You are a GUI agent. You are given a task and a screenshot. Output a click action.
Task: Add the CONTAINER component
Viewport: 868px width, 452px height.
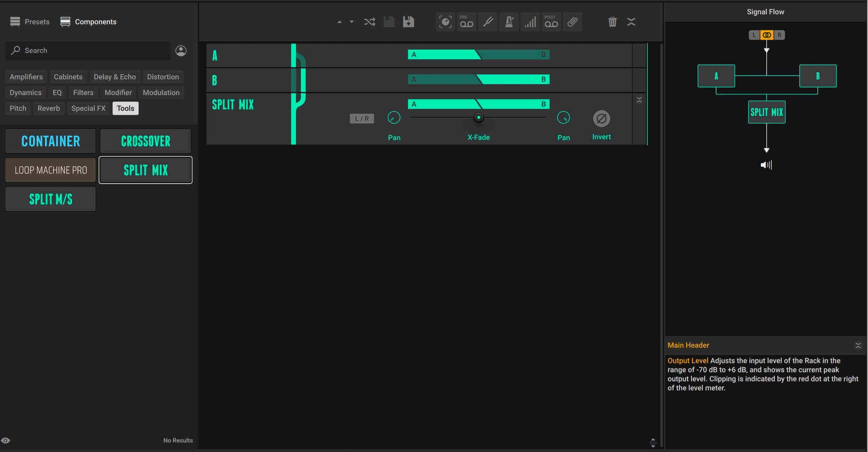[51, 141]
